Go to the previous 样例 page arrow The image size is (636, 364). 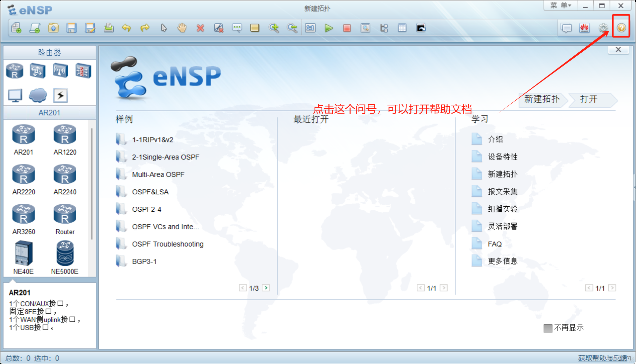point(242,288)
